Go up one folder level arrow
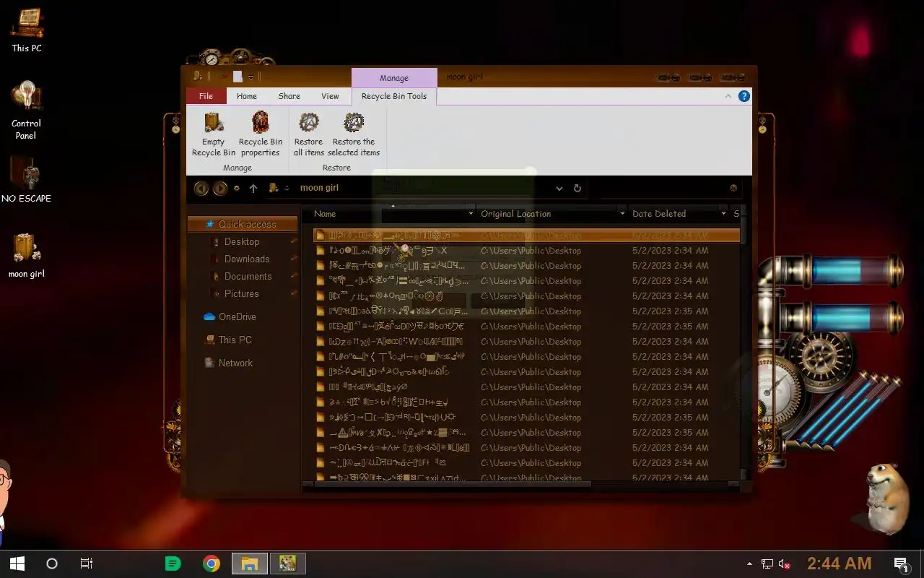Image resolution: width=924 pixels, height=578 pixels. click(x=253, y=188)
